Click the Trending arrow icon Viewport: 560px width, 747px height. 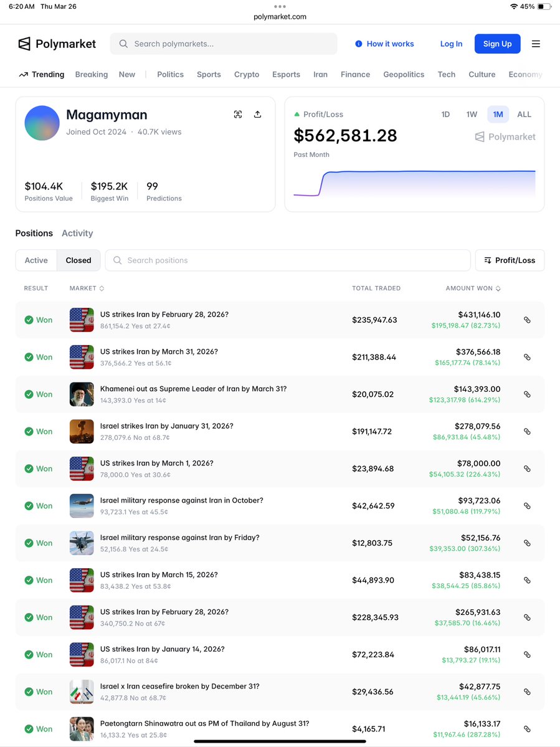pos(23,75)
